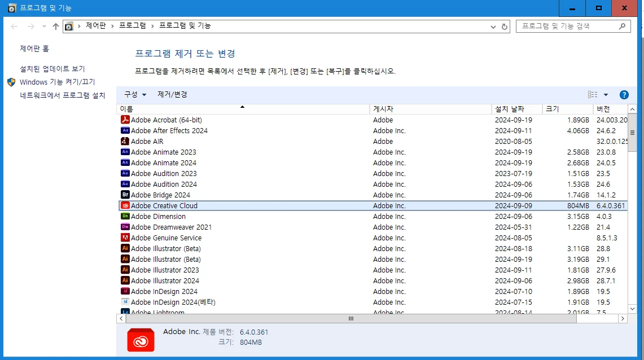Screen dimensions: 644x360
Task: Click the Adobe Illustrator 2024 icon
Action: tap(125, 280)
